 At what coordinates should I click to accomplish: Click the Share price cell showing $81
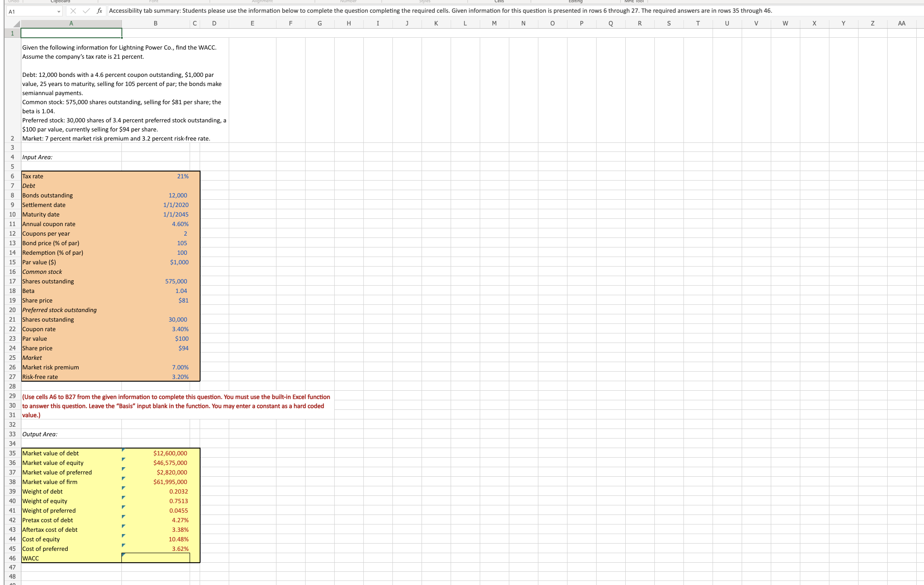156,300
